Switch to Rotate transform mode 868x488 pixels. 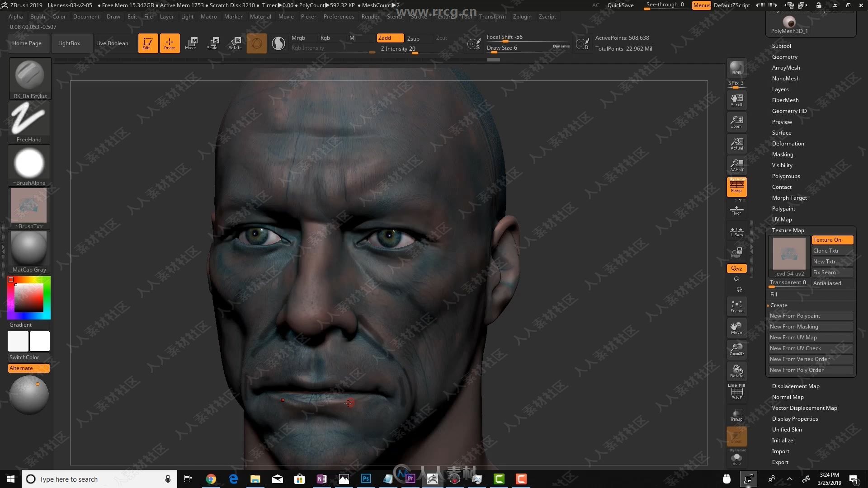point(235,43)
